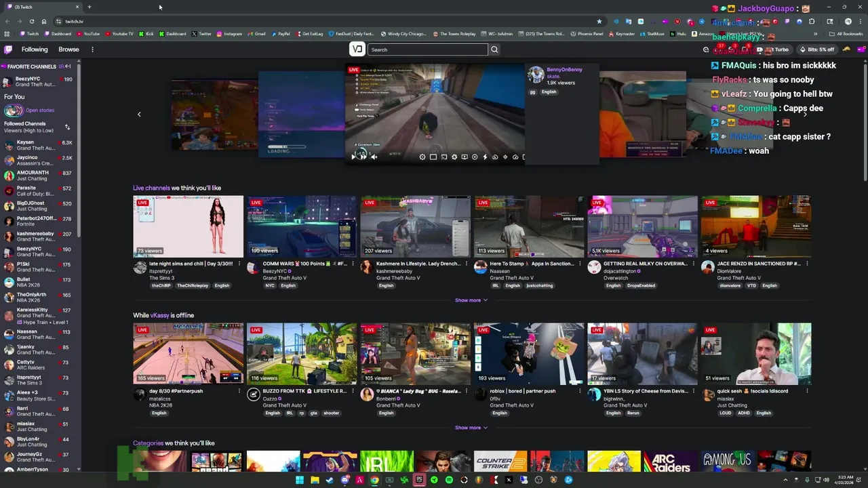This screenshot has height=488, width=868.
Task: Open the navigation more-options dots
Action: coord(92,49)
